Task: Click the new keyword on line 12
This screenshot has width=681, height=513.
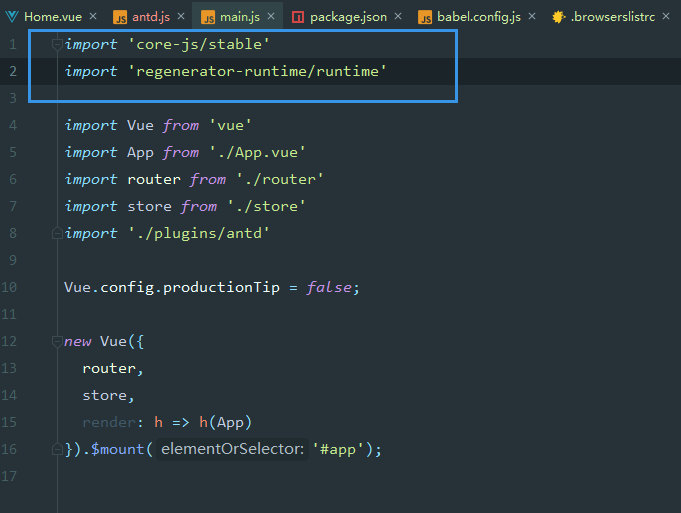Action: pos(78,341)
